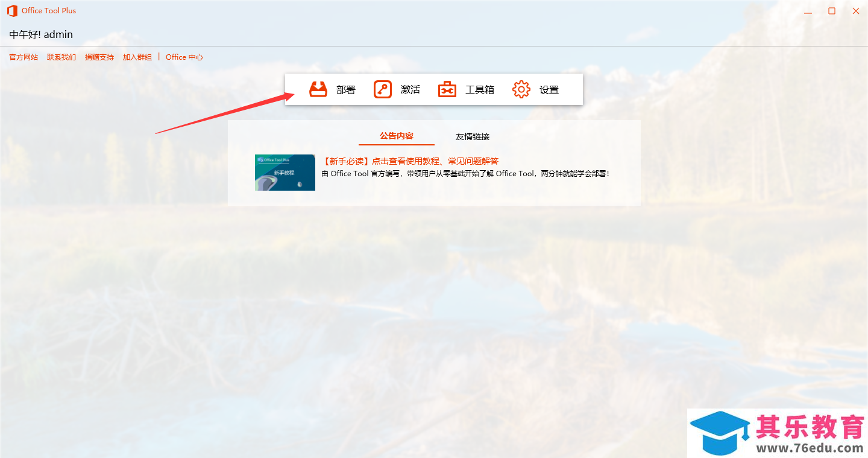This screenshot has height=458, width=868.
Task: Click the 新手教程 thumbnail image
Action: coord(285,173)
